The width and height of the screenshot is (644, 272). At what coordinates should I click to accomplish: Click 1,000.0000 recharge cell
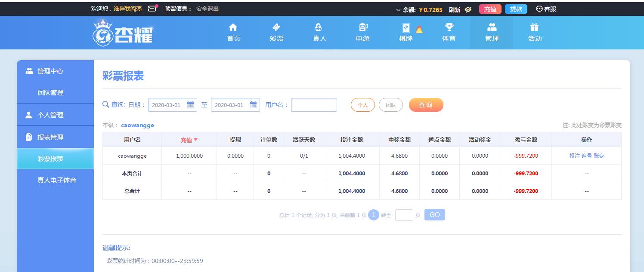(189, 156)
